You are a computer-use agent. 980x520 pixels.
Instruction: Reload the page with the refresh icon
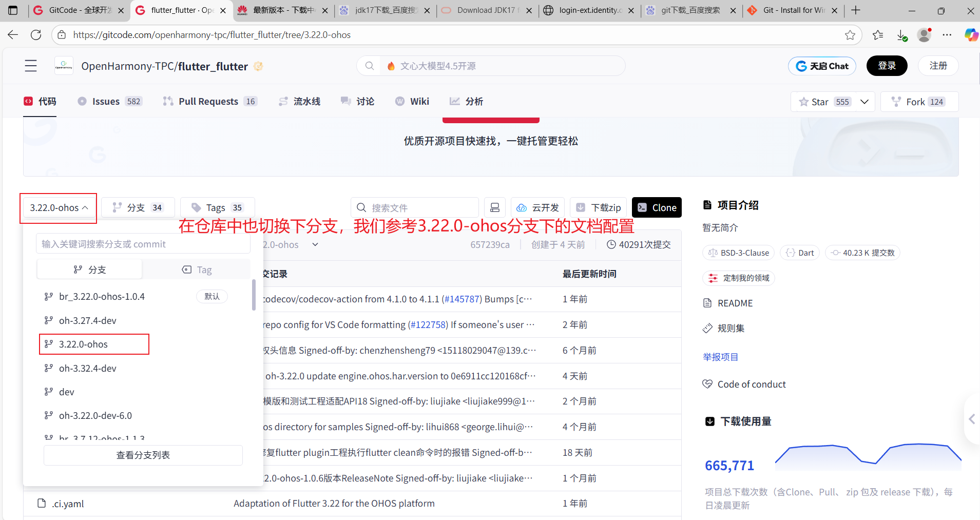[36, 34]
